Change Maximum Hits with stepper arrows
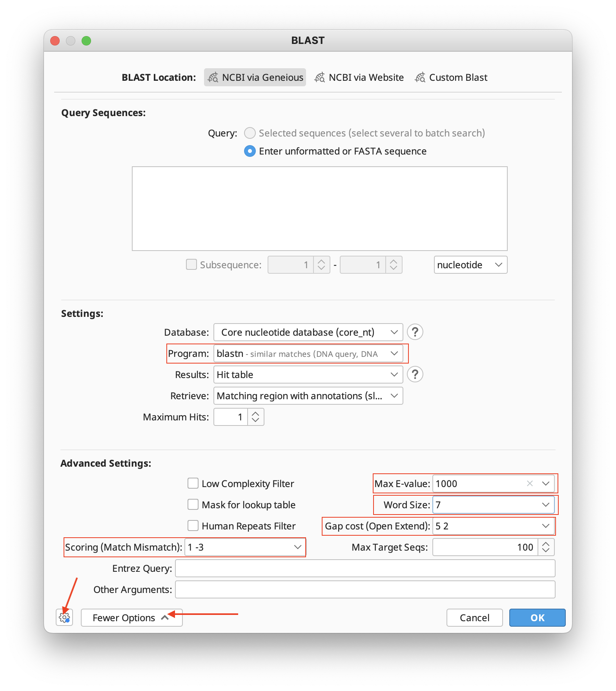This screenshot has width=616, height=691. tap(255, 417)
